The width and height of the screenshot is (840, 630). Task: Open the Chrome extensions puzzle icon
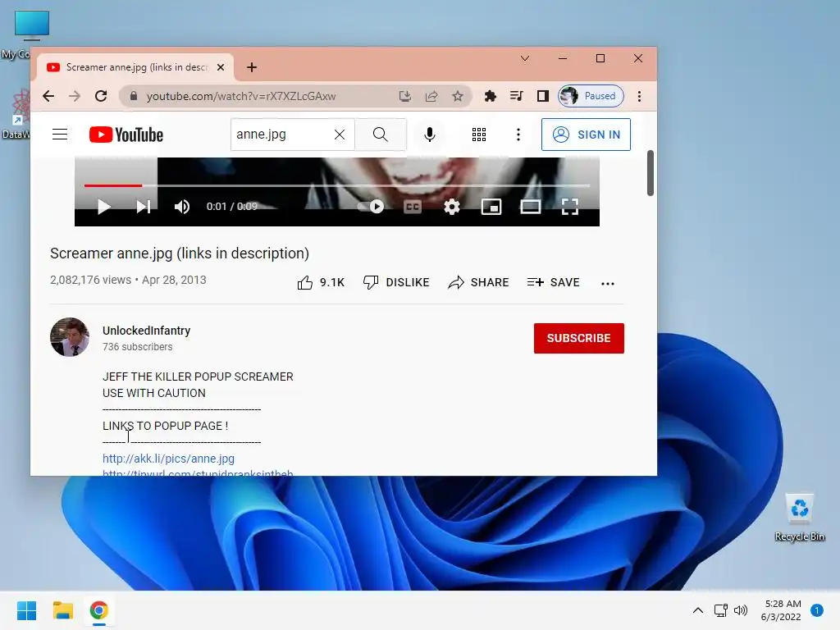(x=491, y=96)
